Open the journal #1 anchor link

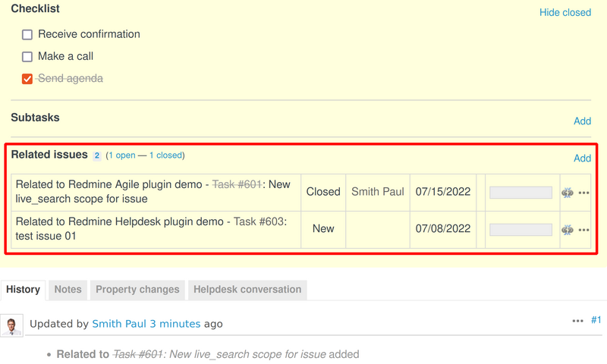(596, 321)
